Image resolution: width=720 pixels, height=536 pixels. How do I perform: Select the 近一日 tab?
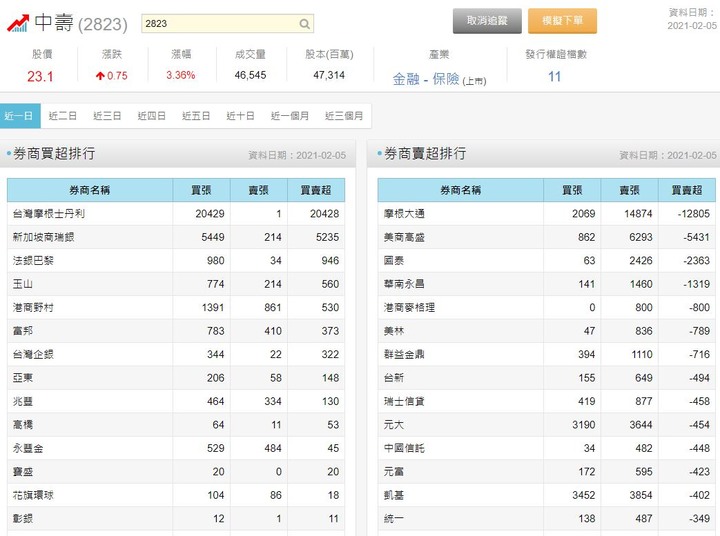point(20,116)
